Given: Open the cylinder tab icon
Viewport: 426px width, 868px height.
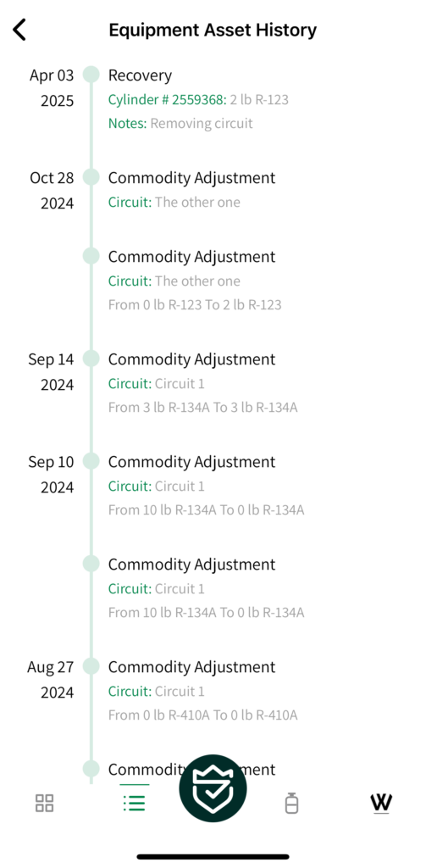Looking at the screenshot, I should coord(291,803).
